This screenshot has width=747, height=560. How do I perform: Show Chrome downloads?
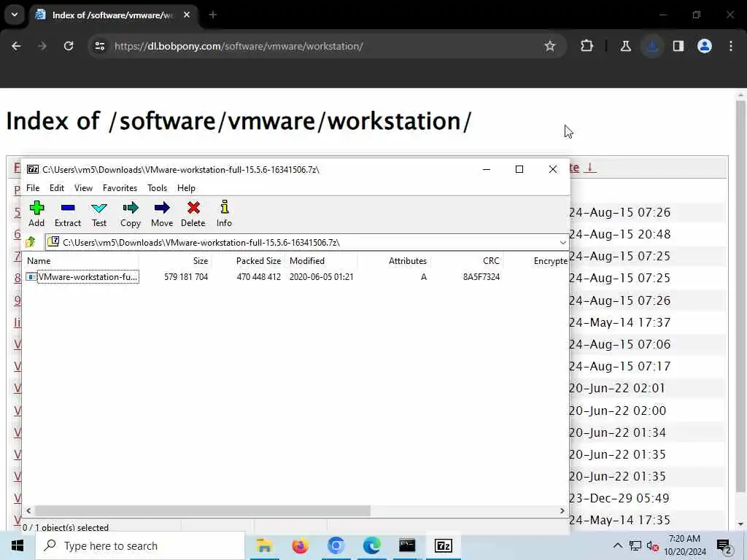coord(652,46)
